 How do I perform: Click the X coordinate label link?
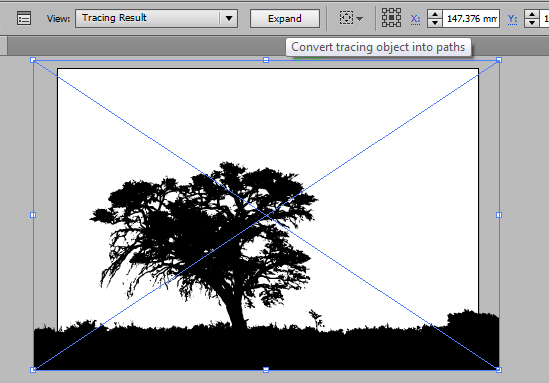[415, 19]
